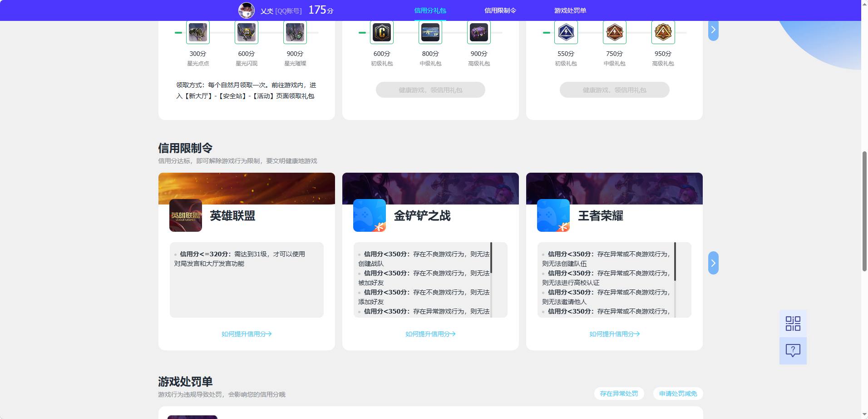Screen dimensions: 868x419
Task: Click the 金铲铲之战 card banner image
Action: 430,189
